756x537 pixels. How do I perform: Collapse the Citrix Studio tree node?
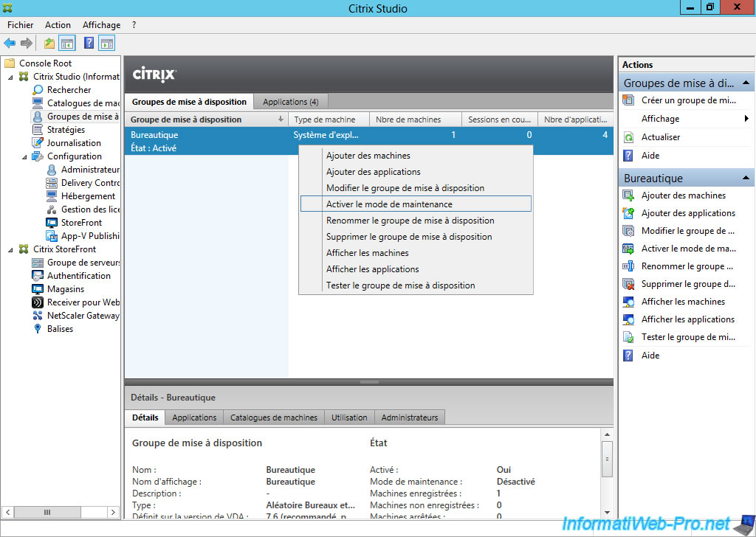pyautogui.click(x=11, y=77)
